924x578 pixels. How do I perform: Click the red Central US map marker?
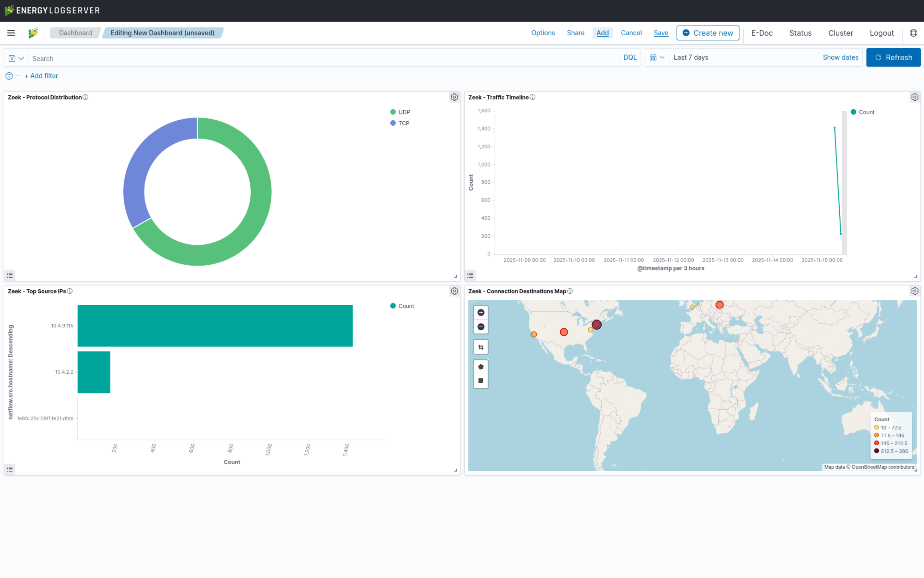563,332
